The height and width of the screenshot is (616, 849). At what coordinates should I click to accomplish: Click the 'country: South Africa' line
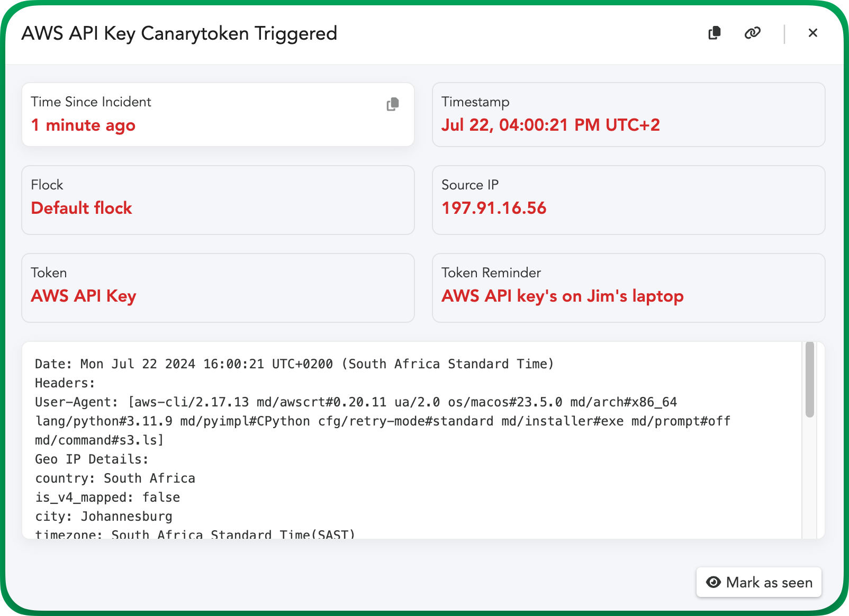(115, 478)
